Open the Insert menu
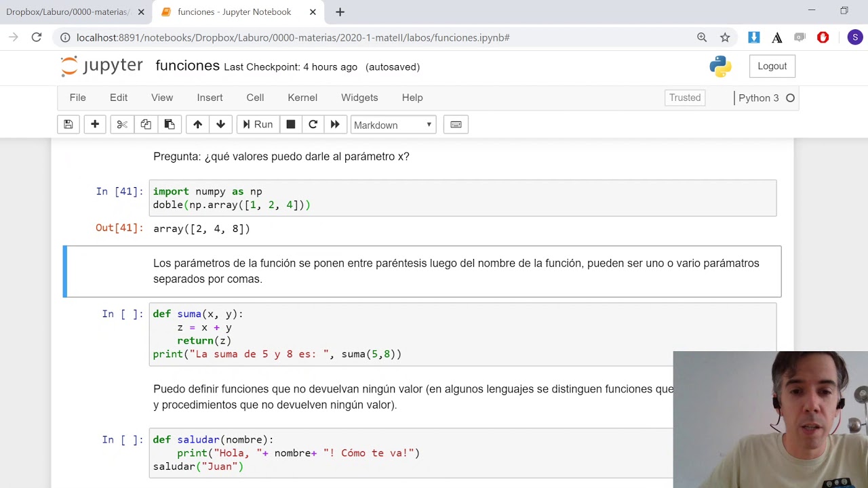Image resolution: width=868 pixels, height=488 pixels. pos(210,98)
